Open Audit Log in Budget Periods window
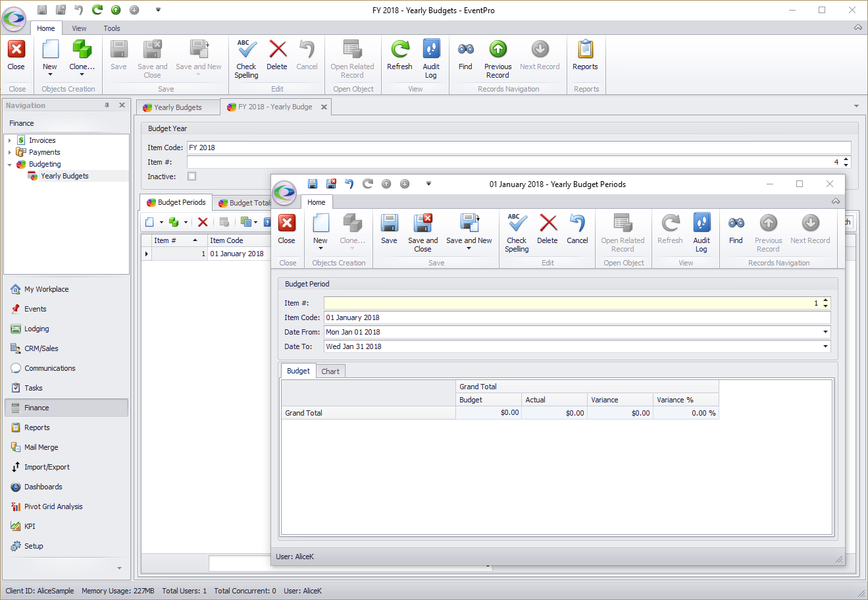Viewport: 868px width, 600px height. pyautogui.click(x=702, y=233)
